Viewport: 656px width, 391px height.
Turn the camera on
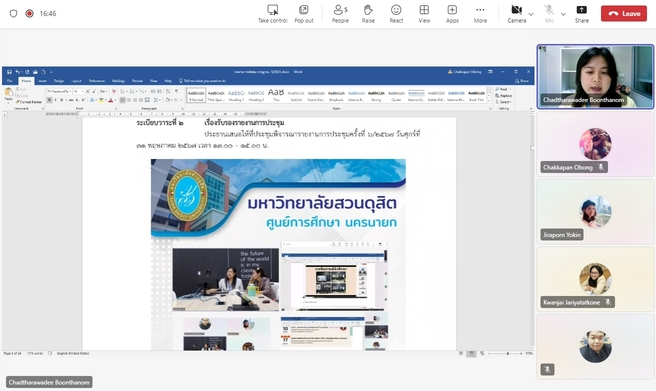(517, 10)
